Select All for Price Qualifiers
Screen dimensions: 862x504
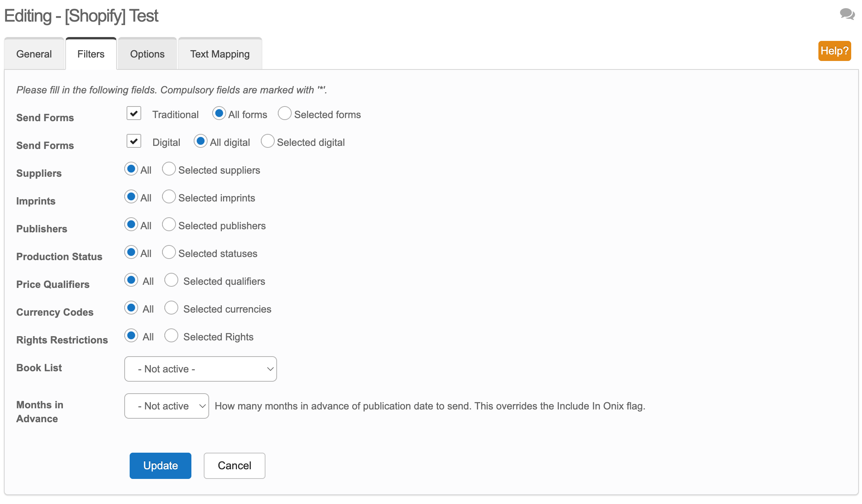(131, 280)
